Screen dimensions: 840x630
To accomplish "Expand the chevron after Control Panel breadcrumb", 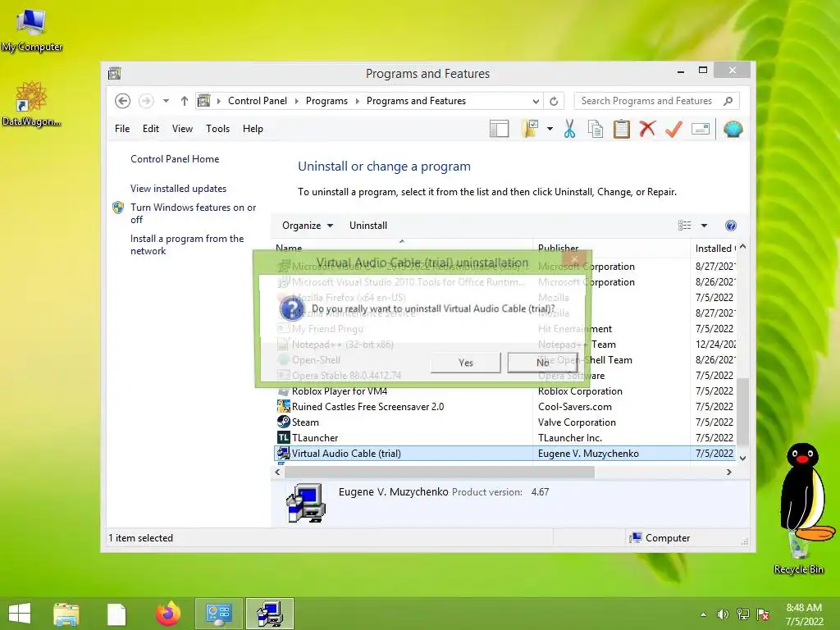I will click(297, 101).
